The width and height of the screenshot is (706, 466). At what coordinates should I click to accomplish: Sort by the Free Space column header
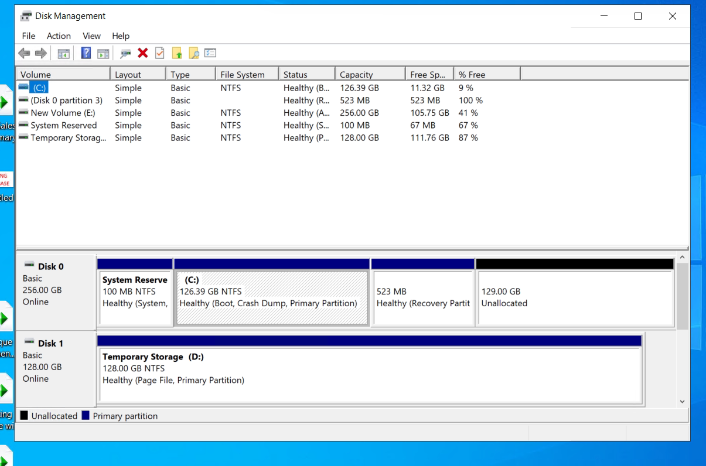coord(430,74)
